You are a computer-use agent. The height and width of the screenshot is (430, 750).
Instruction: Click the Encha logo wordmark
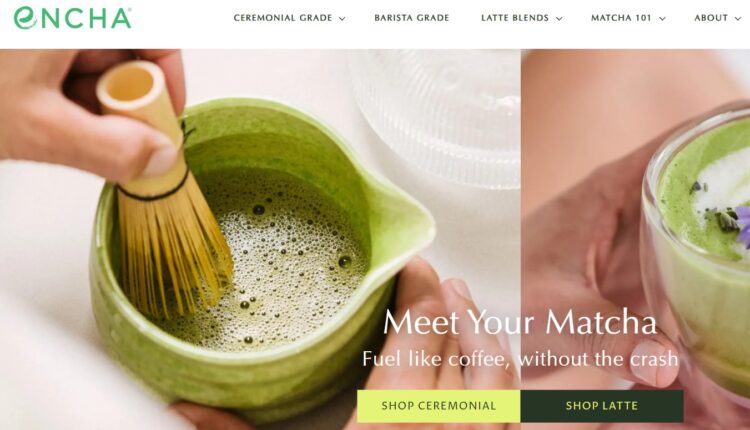click(x=72, y=18)
